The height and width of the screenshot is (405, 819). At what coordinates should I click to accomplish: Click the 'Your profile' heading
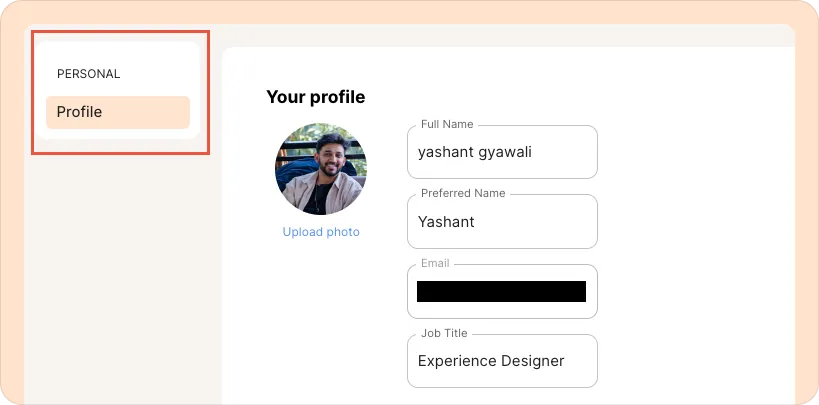[315, 97]
